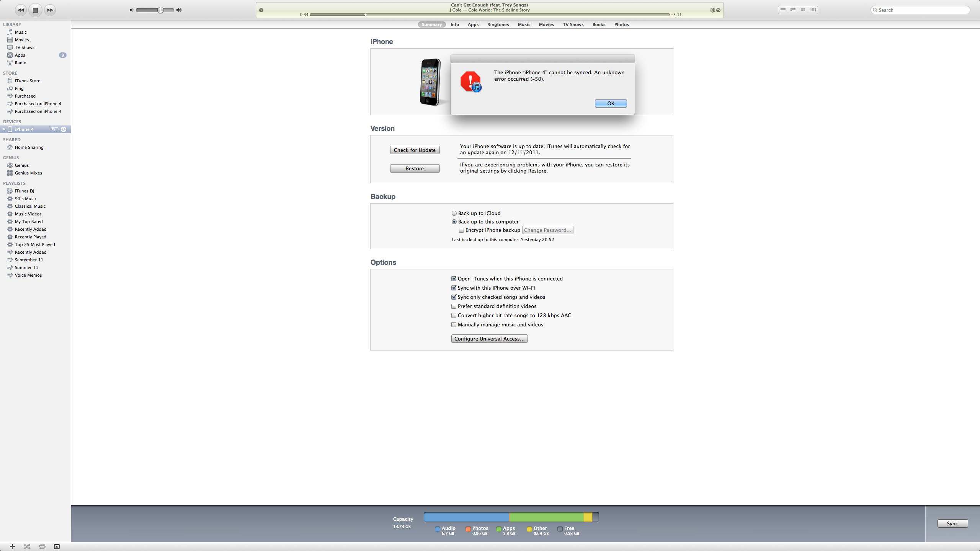Expand the iPhone 4 device disclosure triangle
This screenshot has height=551, width=980.
click(4, 129)
